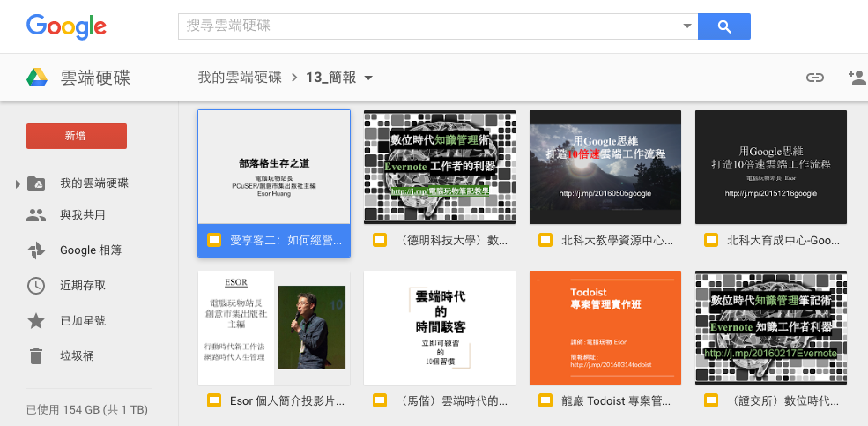Click the Google logo
The height and width of the screenshot is (426, 868).
coord(66,26)
